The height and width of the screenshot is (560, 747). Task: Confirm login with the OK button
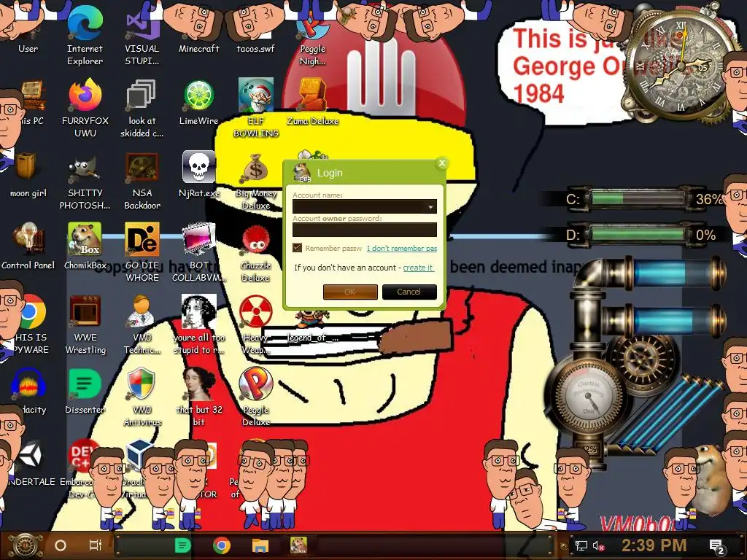pos(350,292)
